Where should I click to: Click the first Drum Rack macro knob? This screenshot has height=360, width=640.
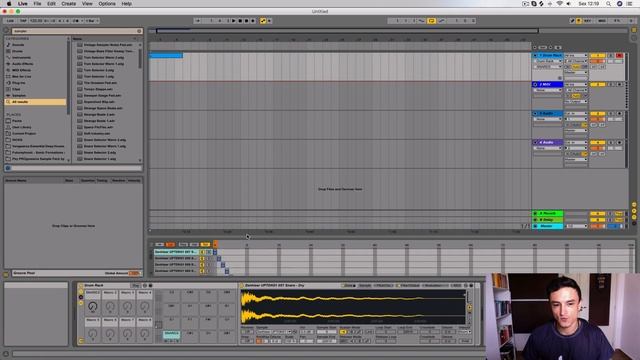(x=93, y=306)
